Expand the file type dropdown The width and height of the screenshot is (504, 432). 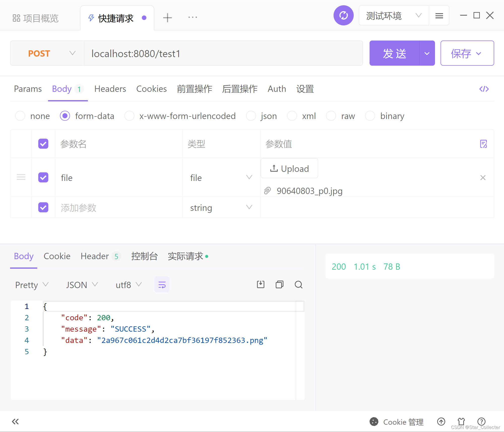[249, 177]
